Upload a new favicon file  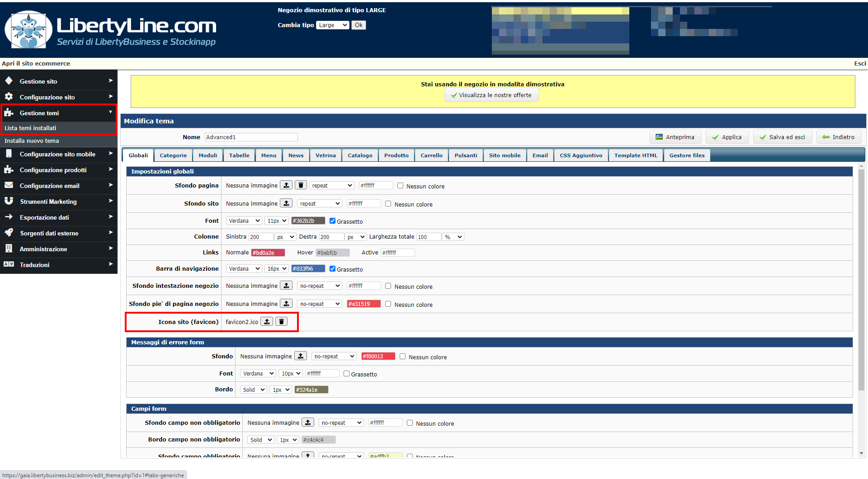click(x=267, y=322)
